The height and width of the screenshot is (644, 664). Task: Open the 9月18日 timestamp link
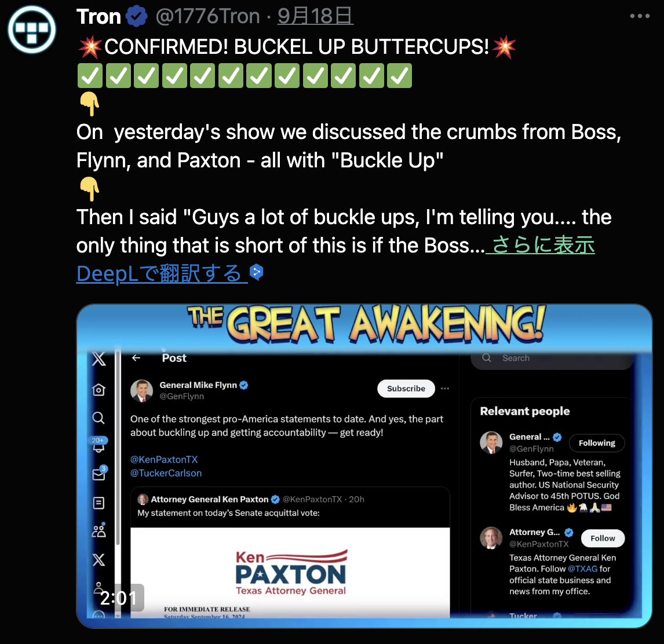click(315, 17)
